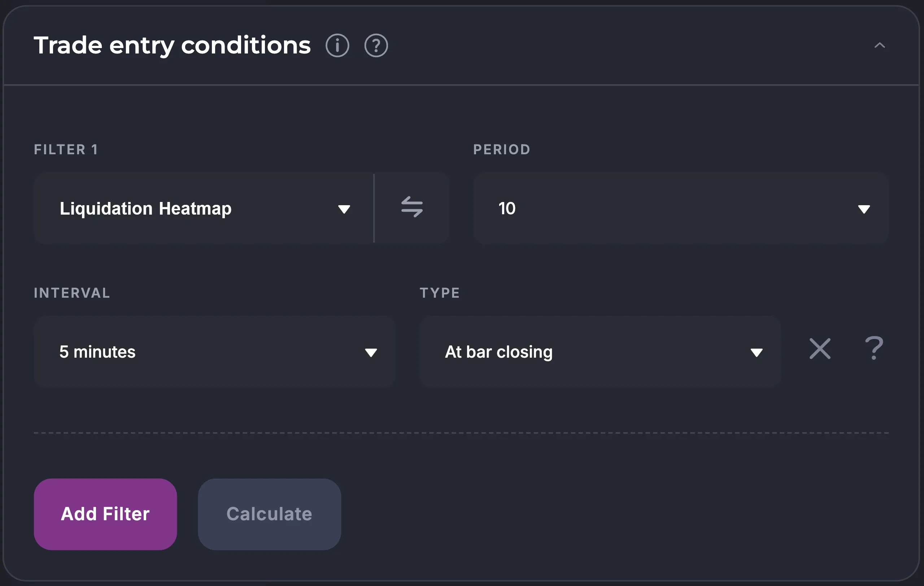The width and height of the screenshot is (924, 586).
Task: Open the Filter 1 selection dropdown
Action: (203, 208)
